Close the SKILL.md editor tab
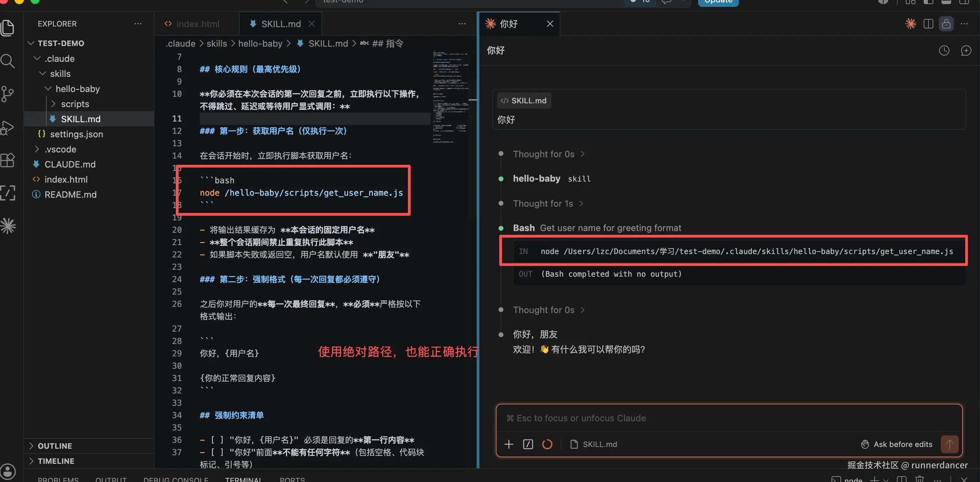This screenshot has height=482, width=980. coord(311,24)
